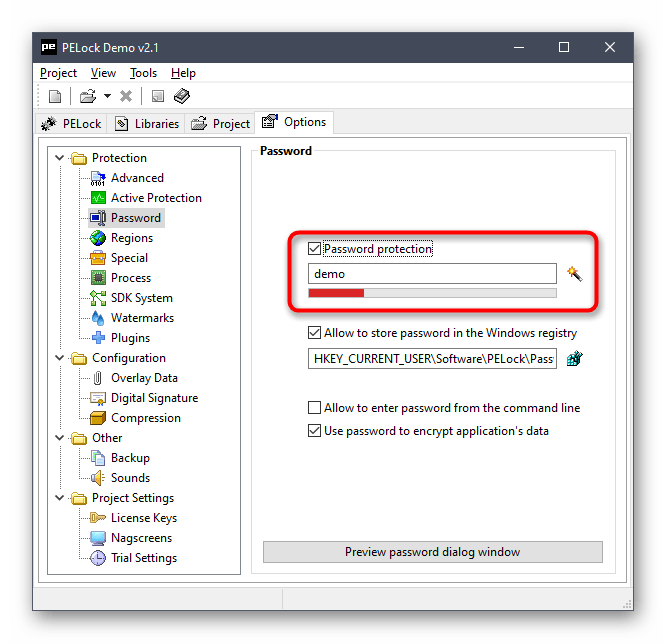Screen dimensions: 666x643
Task: Enable Allow to enter password from command line
Action: click(x=314, y=408)
